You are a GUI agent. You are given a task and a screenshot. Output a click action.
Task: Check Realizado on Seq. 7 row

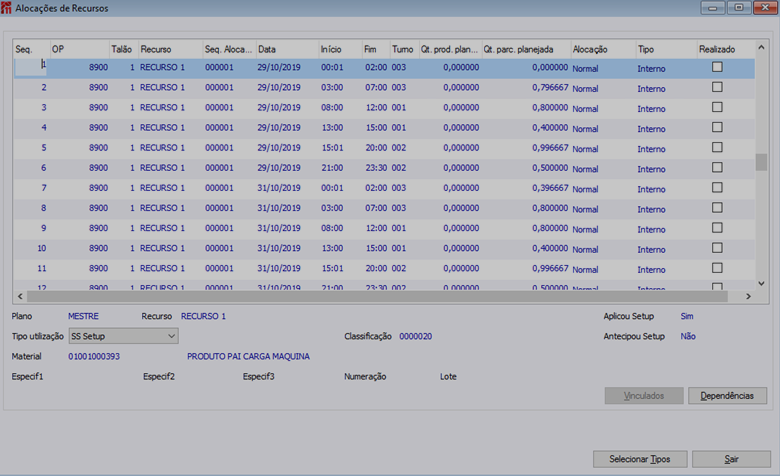click(x=717, y=188)
